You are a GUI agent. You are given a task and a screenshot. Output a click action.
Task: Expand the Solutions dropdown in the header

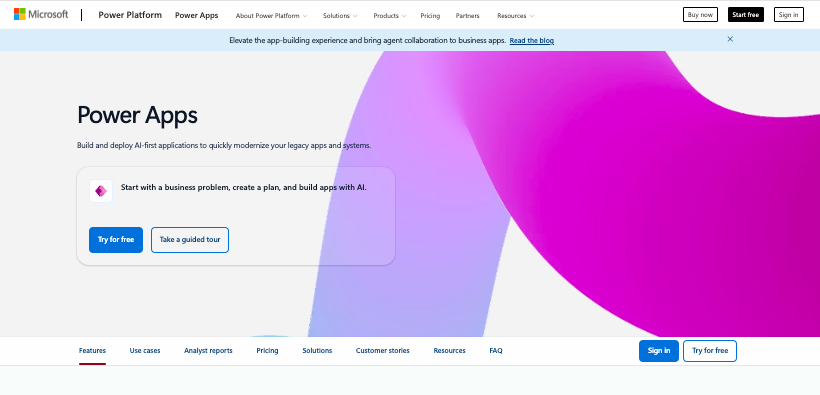pyautogui.click(x=340, y=16)
